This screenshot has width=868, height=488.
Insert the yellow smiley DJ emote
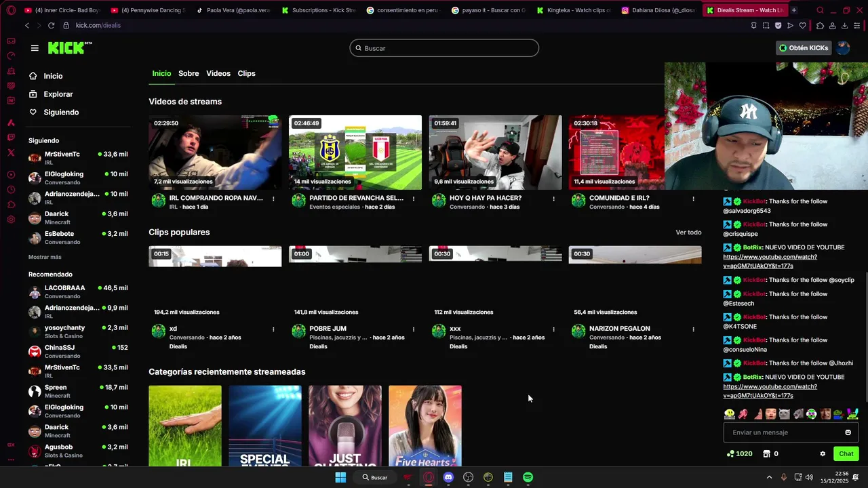click(729, 413)
